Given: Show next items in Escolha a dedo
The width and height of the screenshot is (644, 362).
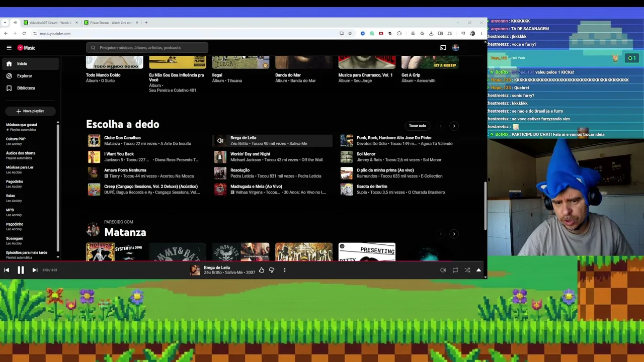Looking at the screenshot, I should 454,126.
